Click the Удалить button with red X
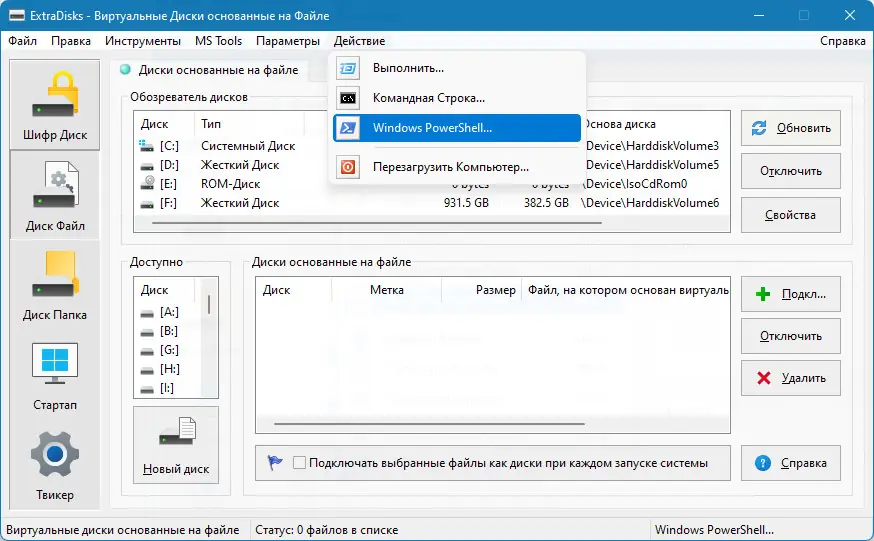Viewport: 874px width, 541px height. pos(790,378)
